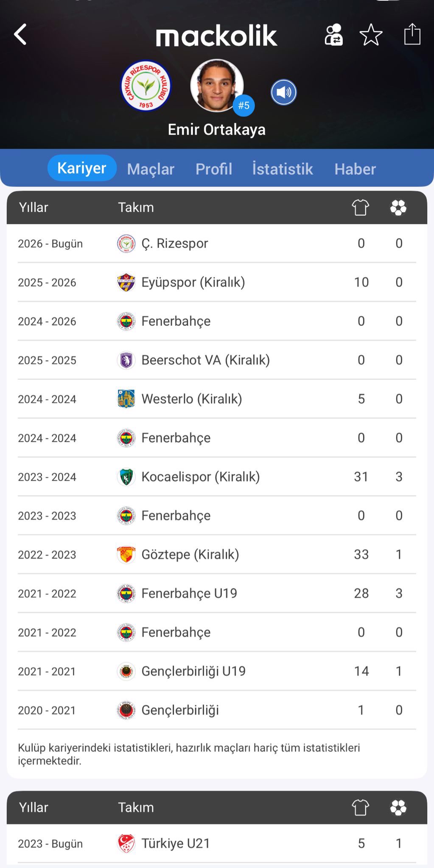Tap the back arrow icon
Image resolution: width=434 pixels, height=868 pixels.
(x=20, y=34)
